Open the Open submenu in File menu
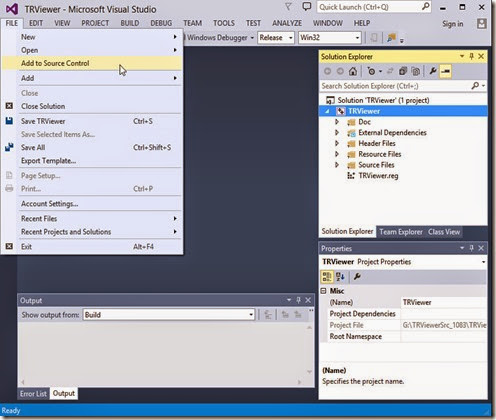 pyautogui.click(x=92, y=50)
